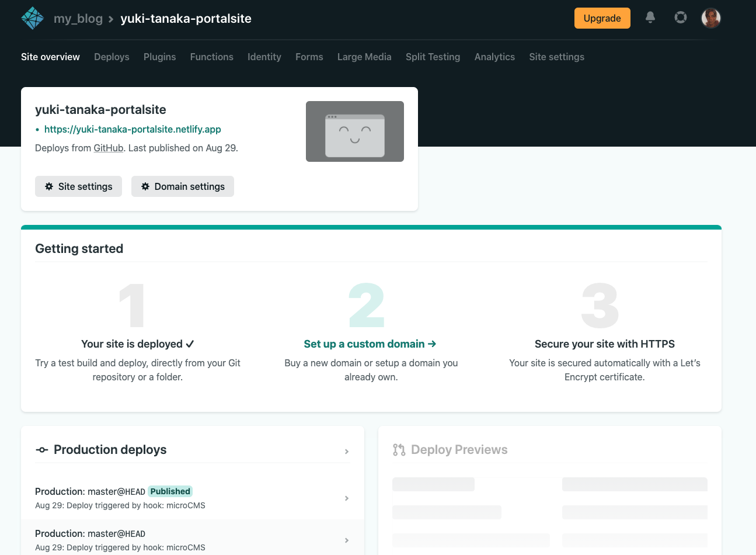Open the second master@HEAD deploy chevron
Viewport: 756px width, 555px height.
347,540
